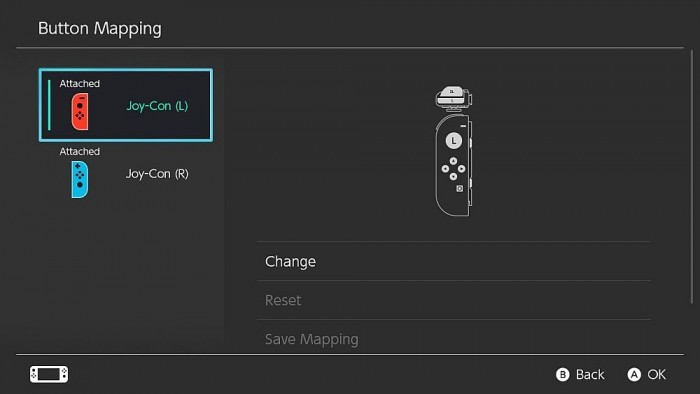Click the capture button on the Joy-Con diagram
Viewport: 700px width, 394px height.
[x=459, y=189]
